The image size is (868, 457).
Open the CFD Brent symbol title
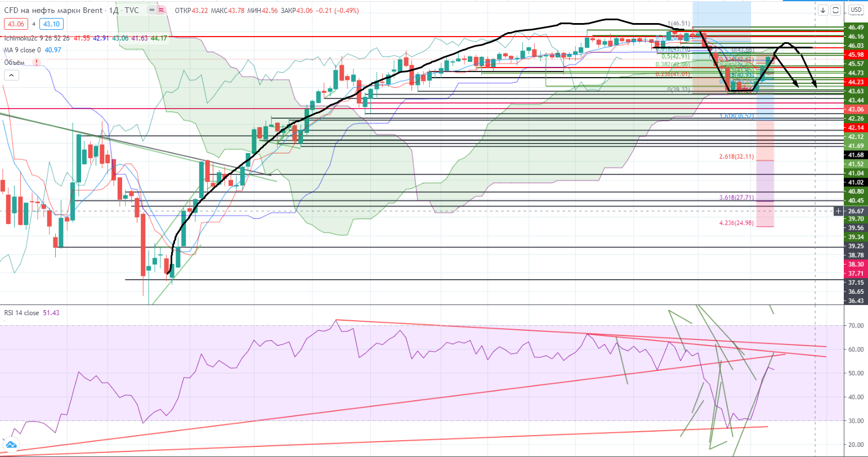pyautogui.click(x=53, y=10)
